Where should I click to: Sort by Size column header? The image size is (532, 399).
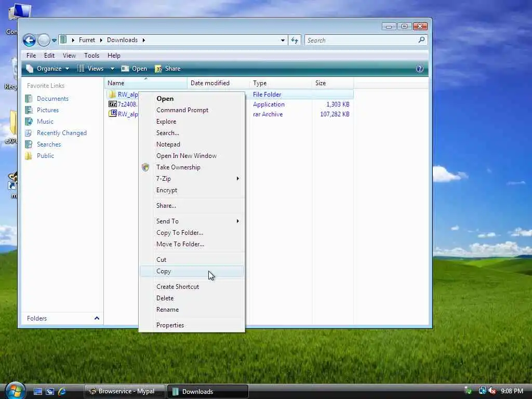(332, 83)
